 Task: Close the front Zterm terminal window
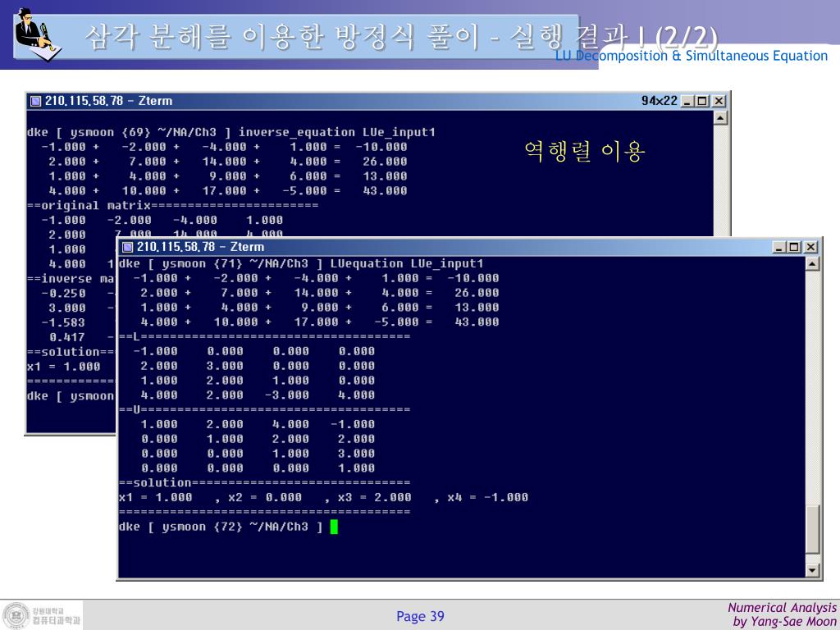pyautogui.click(x=810, y=247)
